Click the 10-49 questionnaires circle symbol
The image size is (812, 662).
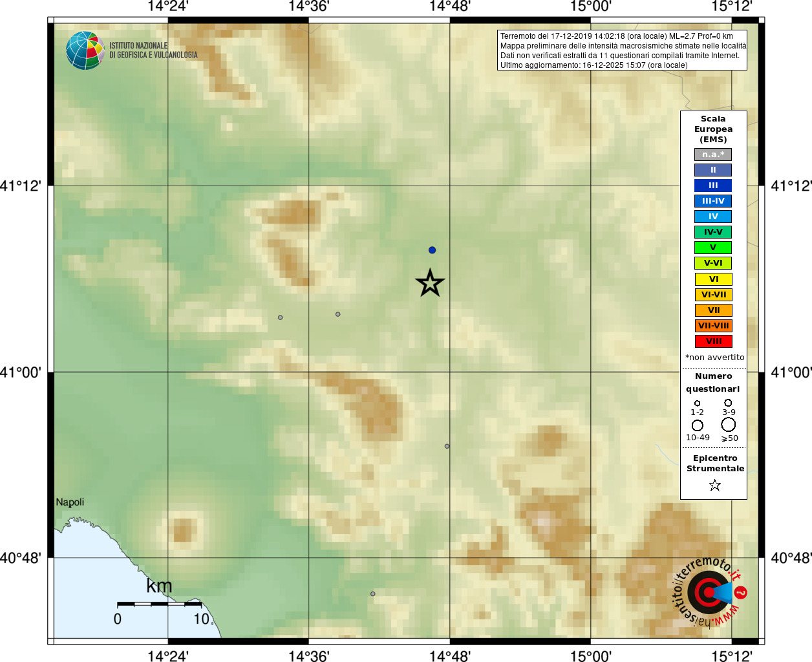coord(698,425)
